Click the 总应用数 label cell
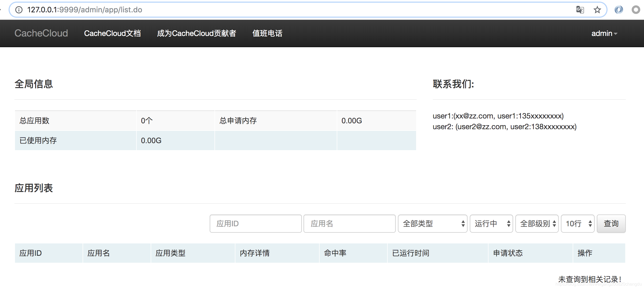Viewport: 644px width, 289px height. click(76, 121)
